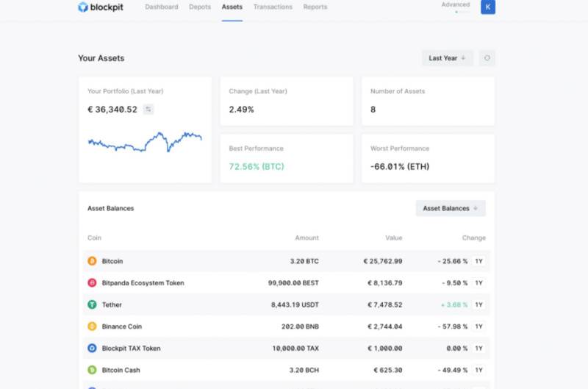Click the Bitpanda Ecosystem Token icon
588x389 pixels.
pyautogui.click(x=92, y=282)
